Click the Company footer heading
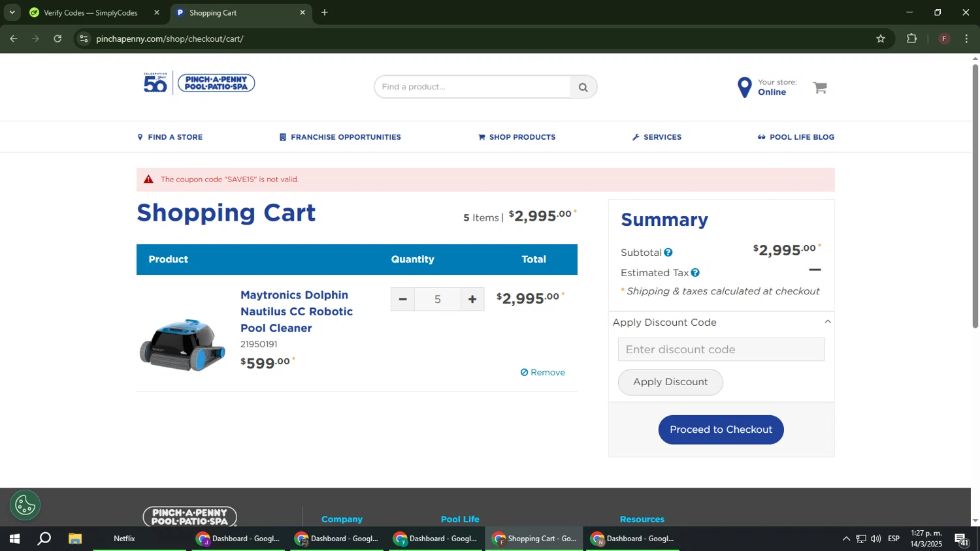980x551 pixels. coord(342,519)
